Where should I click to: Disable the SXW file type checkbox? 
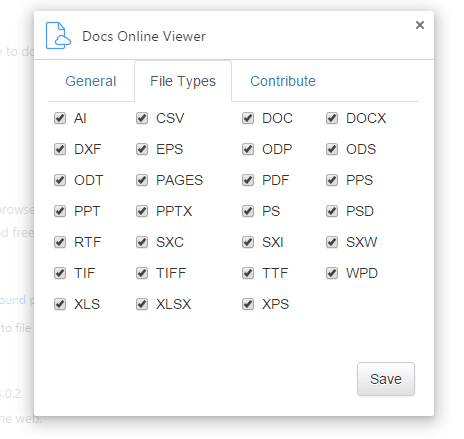(x=332, y=242)
